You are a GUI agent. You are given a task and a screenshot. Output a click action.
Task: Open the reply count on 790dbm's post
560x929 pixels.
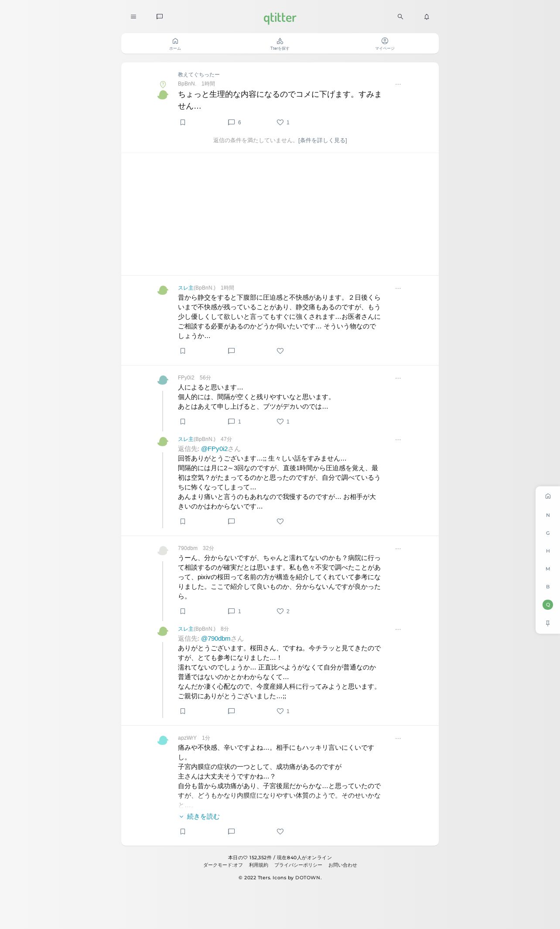tap(234, 611)
